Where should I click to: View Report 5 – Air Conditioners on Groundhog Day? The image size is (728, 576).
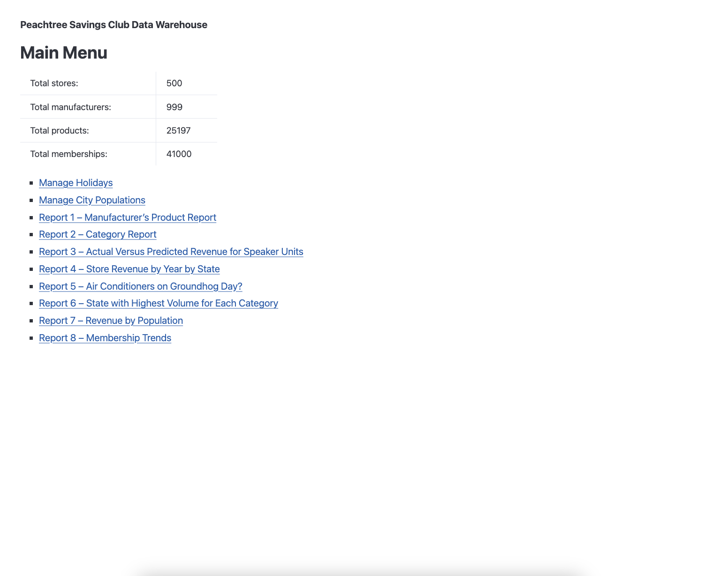coord(140,286)
